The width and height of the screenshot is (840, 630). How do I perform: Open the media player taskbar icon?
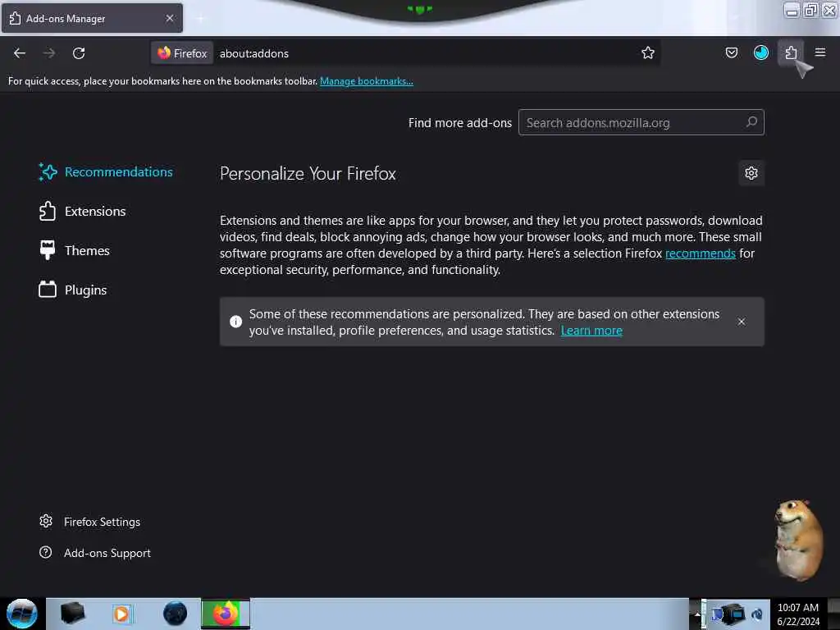[121, 614]
